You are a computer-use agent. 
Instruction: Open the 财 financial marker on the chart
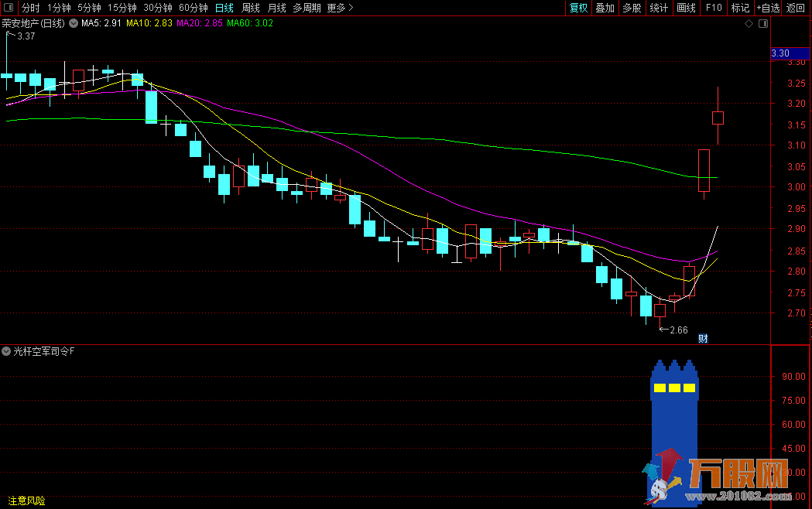tap(703, 339)
